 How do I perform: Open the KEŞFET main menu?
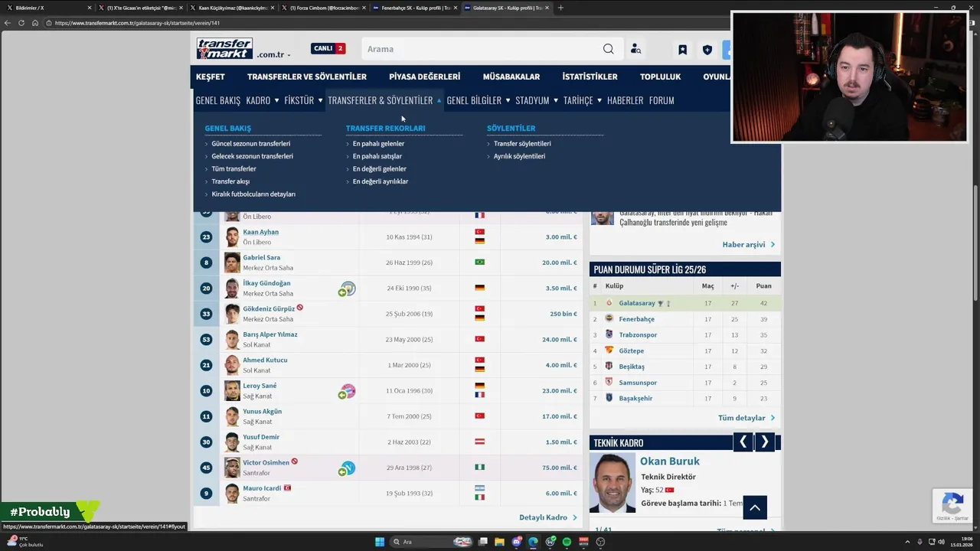pyautogui.click(x=211, y=77)
